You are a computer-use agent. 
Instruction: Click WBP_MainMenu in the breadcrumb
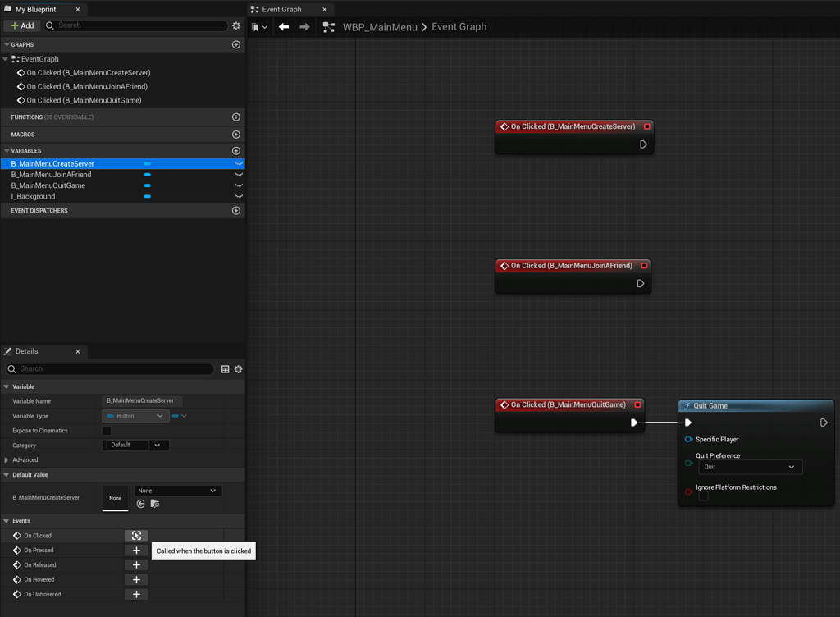click(x=380, y=27)
